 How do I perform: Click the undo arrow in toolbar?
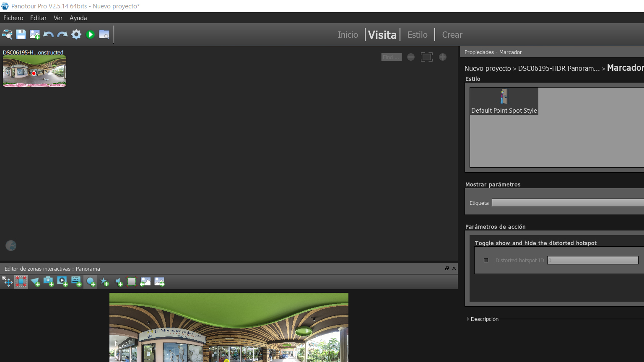(49, 34)
